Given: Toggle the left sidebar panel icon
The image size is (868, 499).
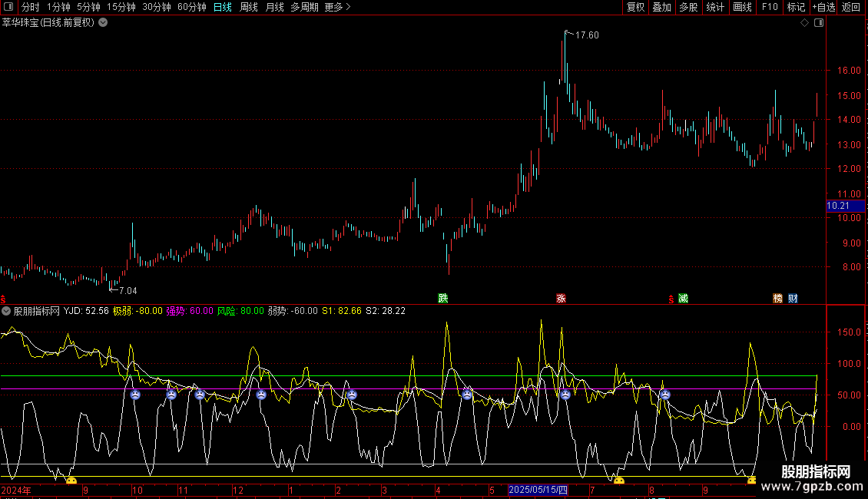Looking at the screenshot, I should [7, 7].
